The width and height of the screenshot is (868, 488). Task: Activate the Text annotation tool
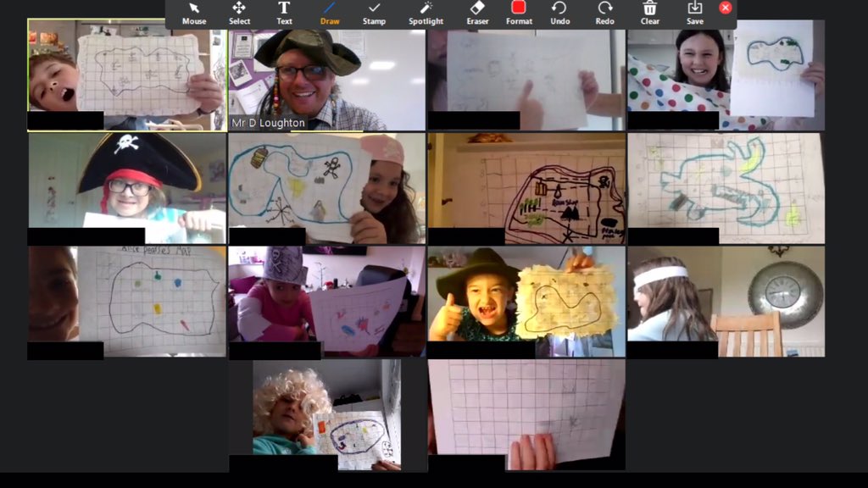click(x=284, y=14)
